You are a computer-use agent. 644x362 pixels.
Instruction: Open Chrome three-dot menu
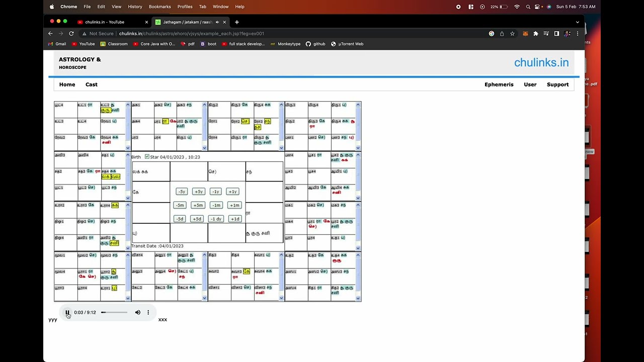(x=578, y=34)
